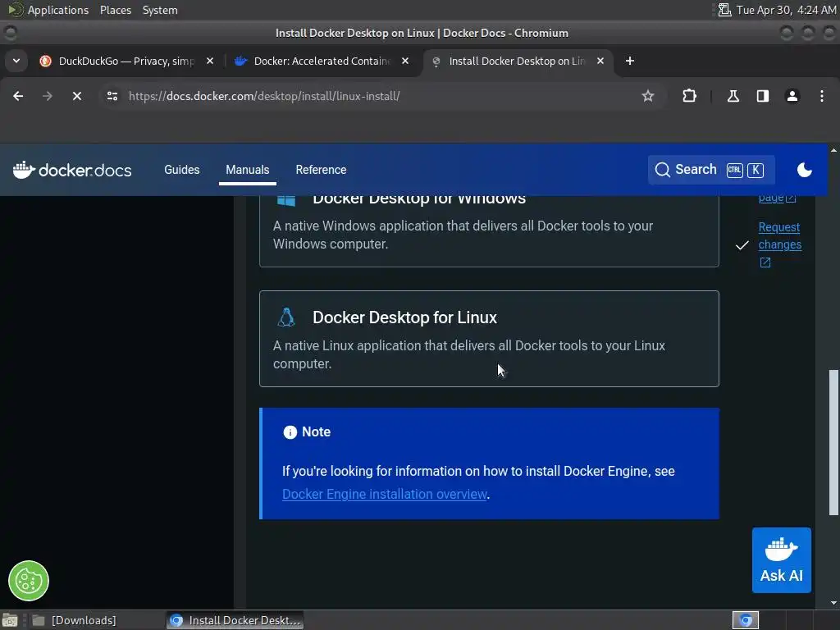Screen dimensions: 840x630
Task: Open a new browser tab
Action: pyautogui.click(x=630, y=61)
